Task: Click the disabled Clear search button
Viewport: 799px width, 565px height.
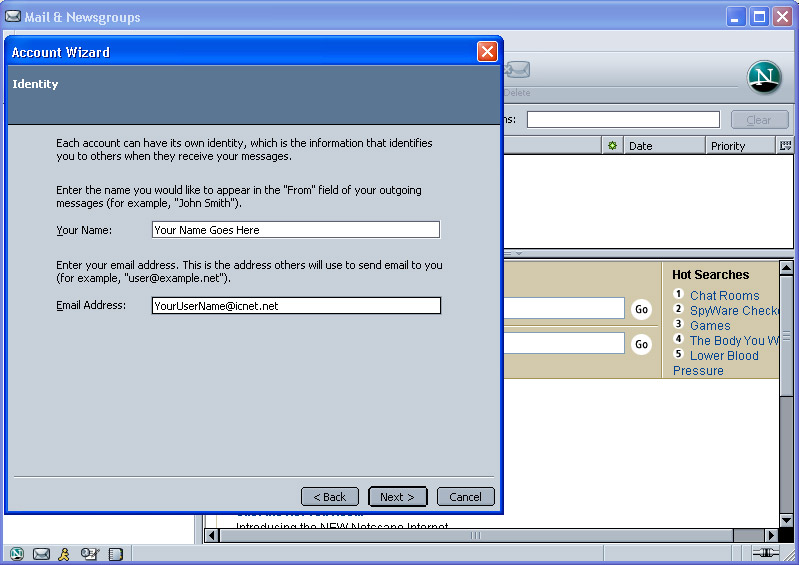Action: click(x=759, y=120)
